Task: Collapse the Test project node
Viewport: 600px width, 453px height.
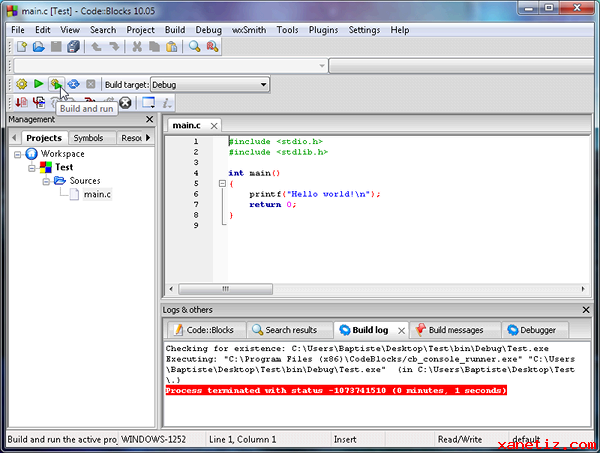Action: click(32, 168)
